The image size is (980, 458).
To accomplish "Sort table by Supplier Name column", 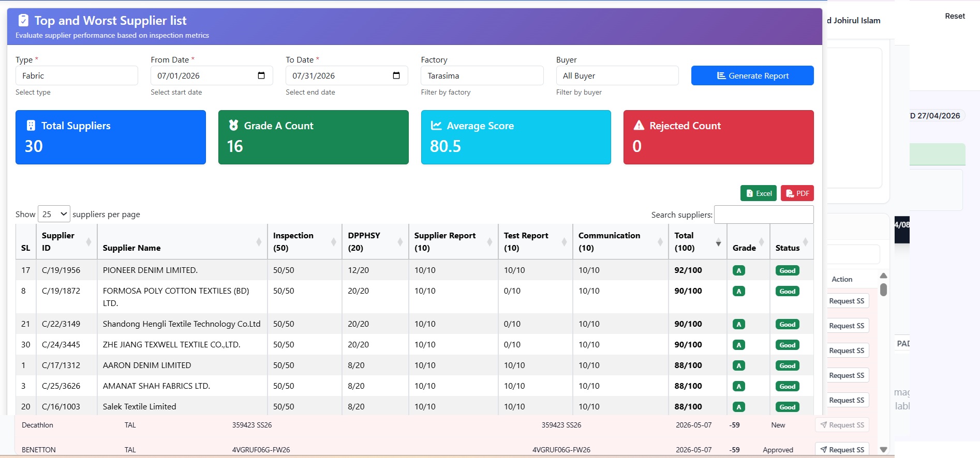I will (x=182, y=241).
